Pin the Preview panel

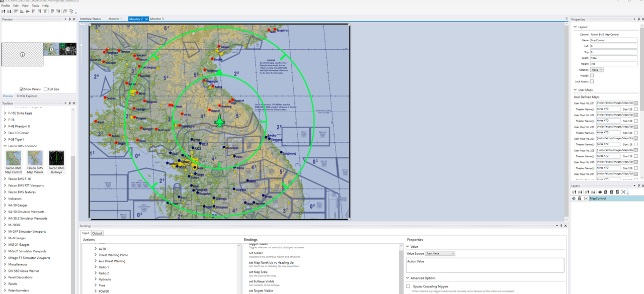tap(69, 19)
